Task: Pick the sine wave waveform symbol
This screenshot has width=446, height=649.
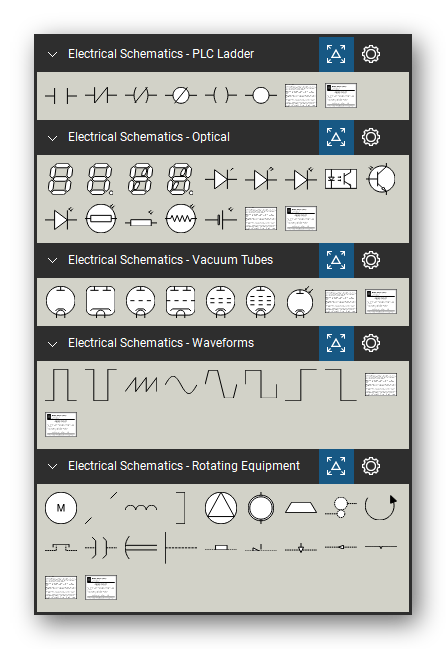Action: pos(181,385)
